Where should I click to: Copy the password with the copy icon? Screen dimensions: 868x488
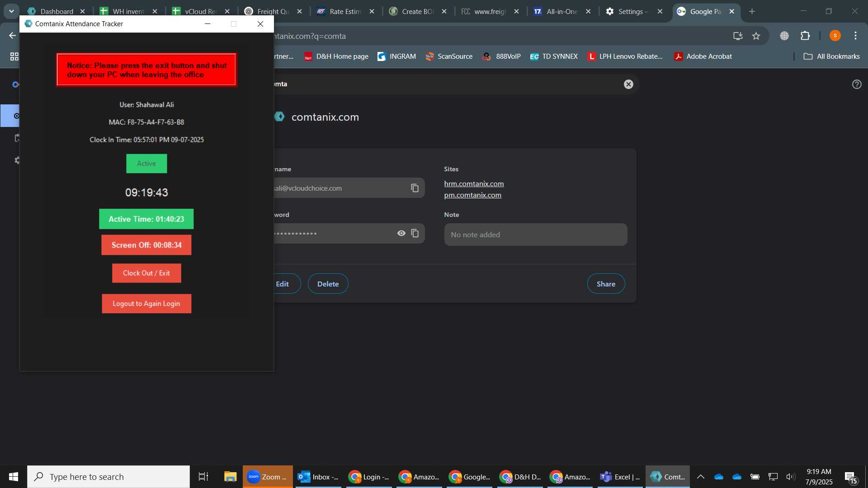click(415, 233)
